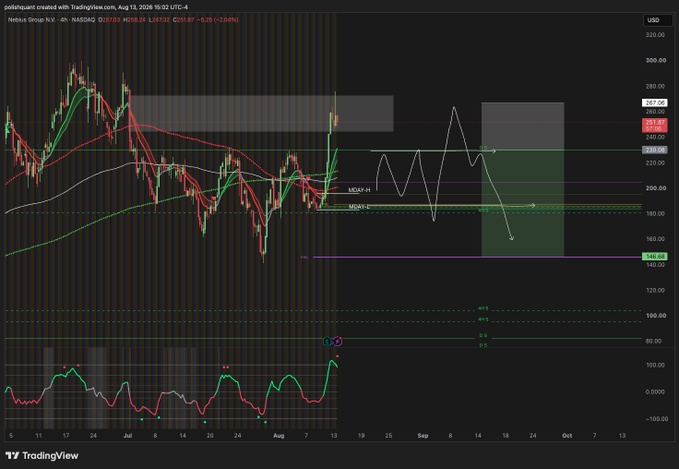Click the TradingView logo at bottom left

point(42,456)
